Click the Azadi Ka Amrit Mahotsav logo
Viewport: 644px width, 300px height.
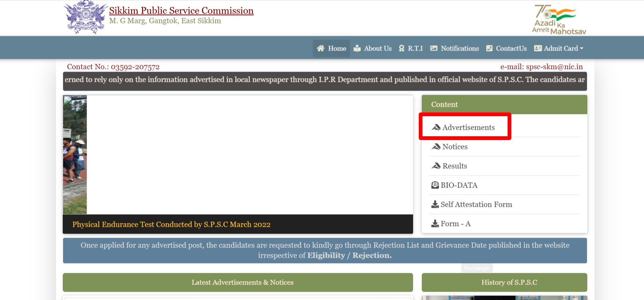coord(559,20)
